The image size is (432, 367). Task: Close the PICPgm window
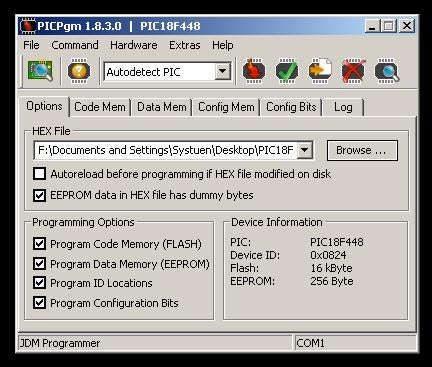click(x=407, y=26)
